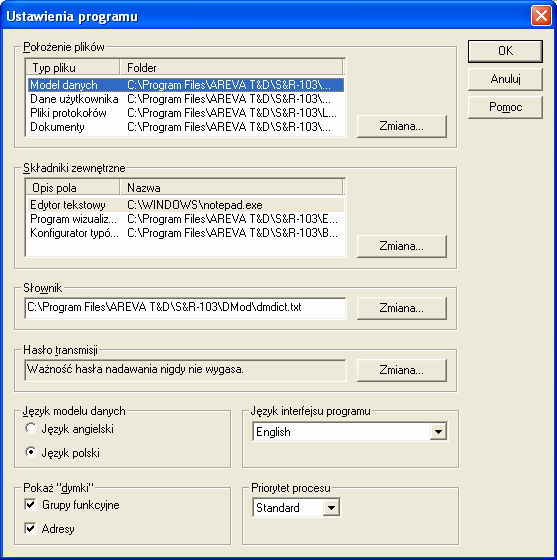Select Konfigurator typó... row

tap(186, 233)
